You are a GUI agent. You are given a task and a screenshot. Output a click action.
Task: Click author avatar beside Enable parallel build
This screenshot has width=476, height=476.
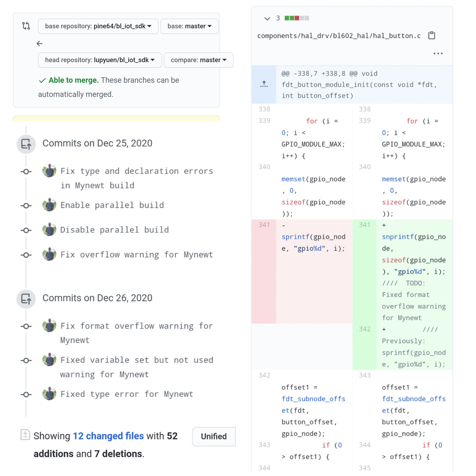[x=49, y=205]
